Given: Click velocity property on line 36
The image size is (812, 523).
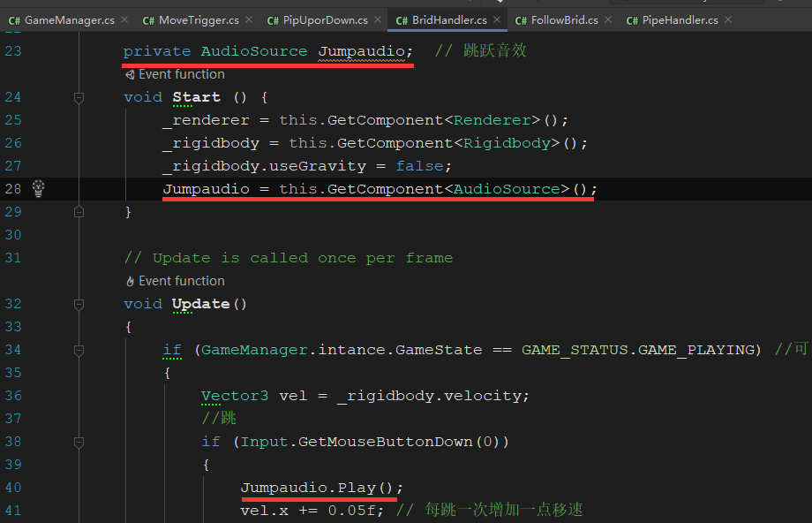Looking at the screenshot, I should [483, 396].
